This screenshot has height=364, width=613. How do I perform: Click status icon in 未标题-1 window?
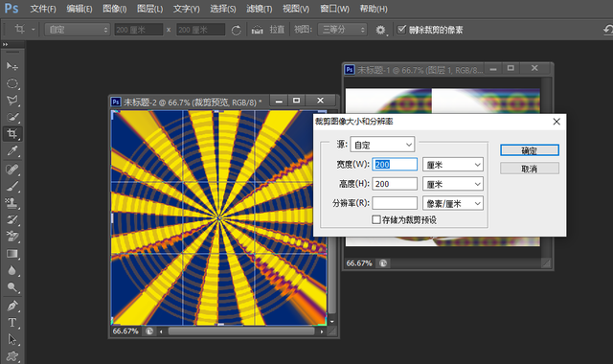383,263
